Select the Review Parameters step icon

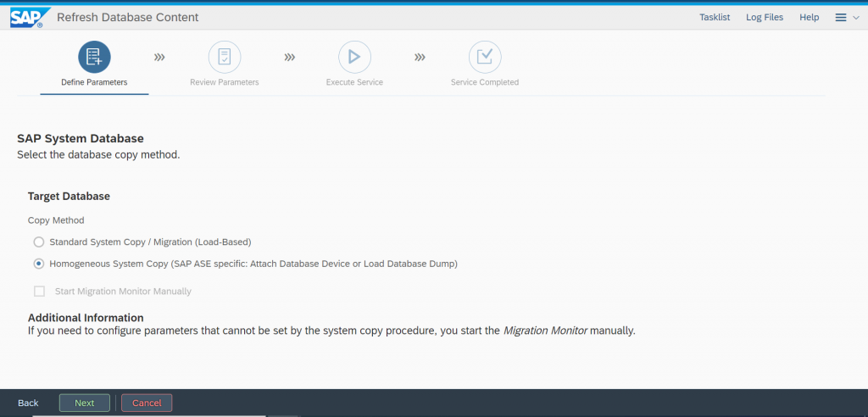point(224,57)
